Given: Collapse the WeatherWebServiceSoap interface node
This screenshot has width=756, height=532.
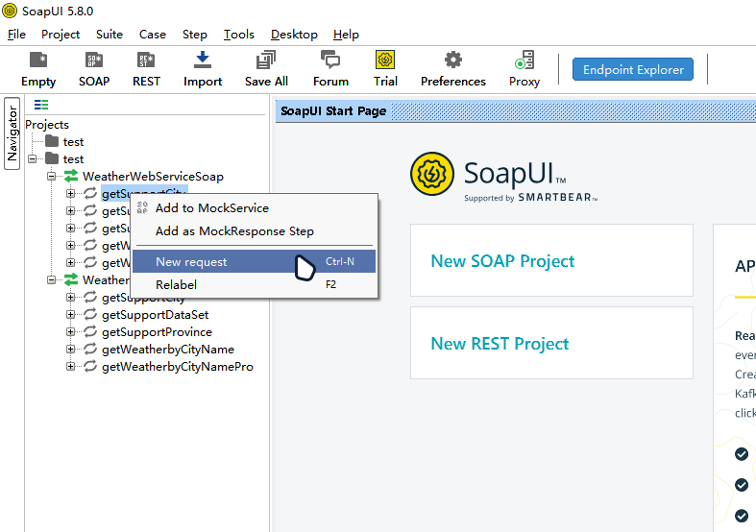Looking at the screenshot, I should (x=53, y=177).
